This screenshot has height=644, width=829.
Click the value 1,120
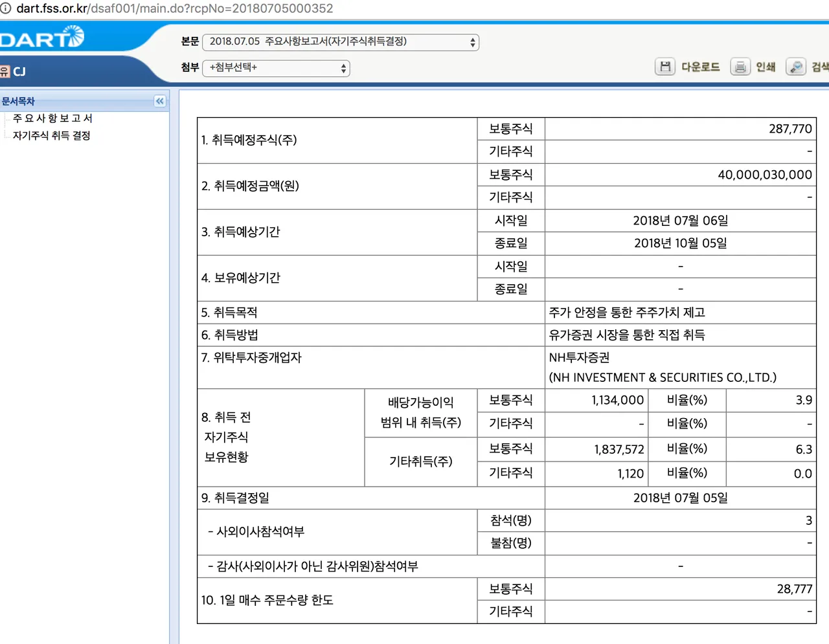631,474
